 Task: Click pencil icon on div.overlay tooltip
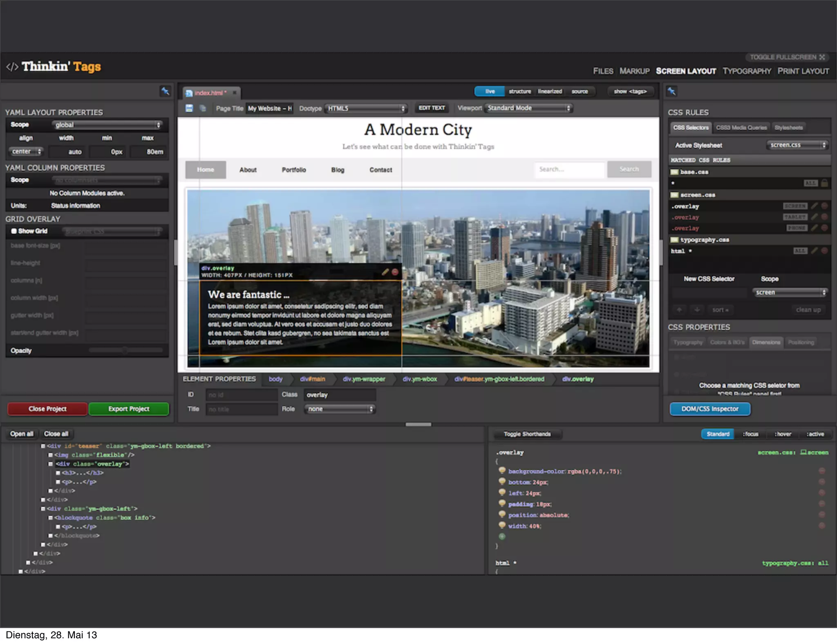385,272
